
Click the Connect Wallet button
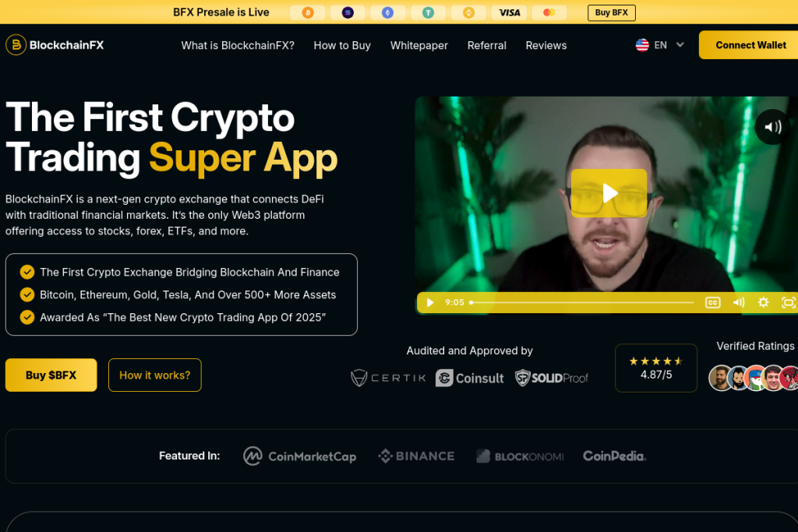tap(750, 44)
